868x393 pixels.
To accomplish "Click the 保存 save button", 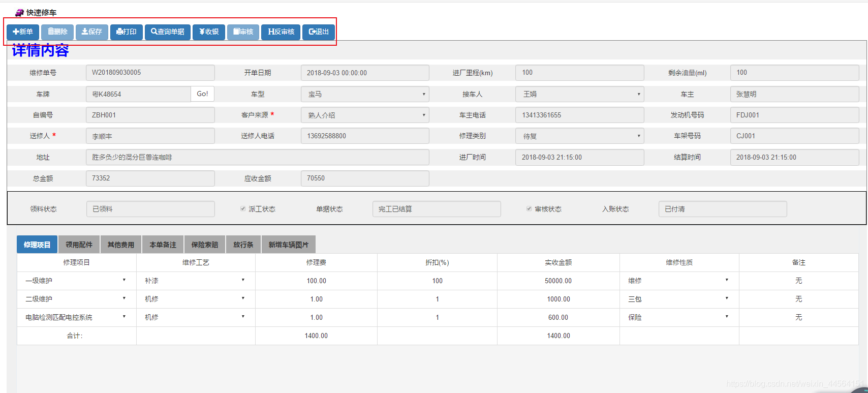I will 92,32.
